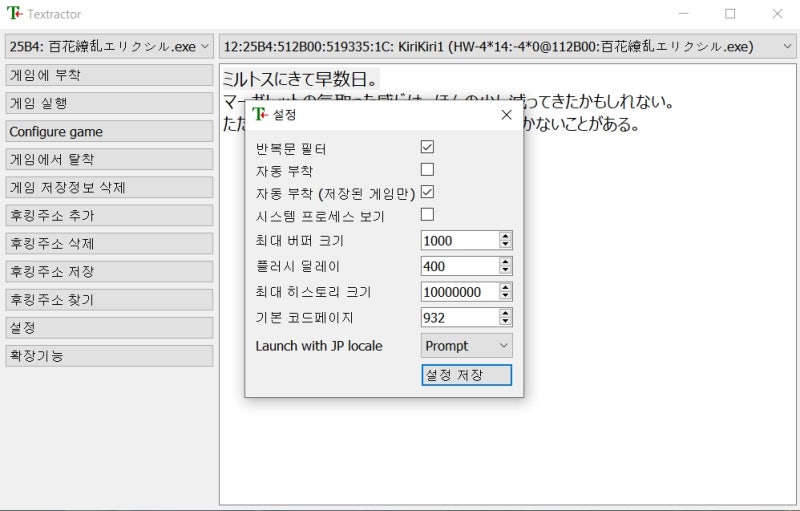The image size is (800, 511).
Task: Click the 게임 실행 button
Action: pos(109,103)
